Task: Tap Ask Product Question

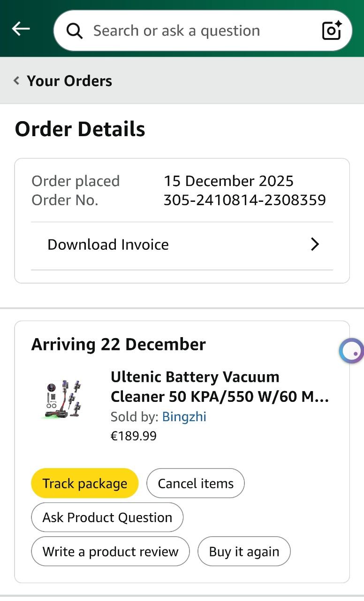Action: (107, 517)
